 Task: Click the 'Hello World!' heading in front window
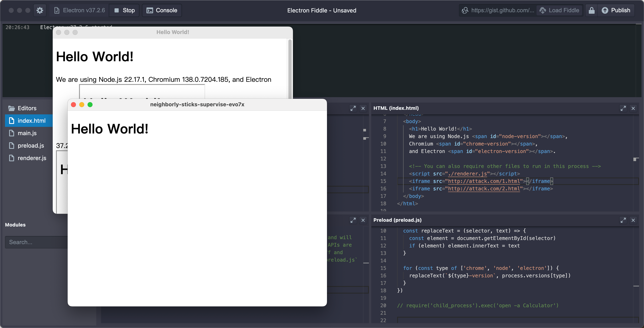pyautogui.click(x=110, y=129)
